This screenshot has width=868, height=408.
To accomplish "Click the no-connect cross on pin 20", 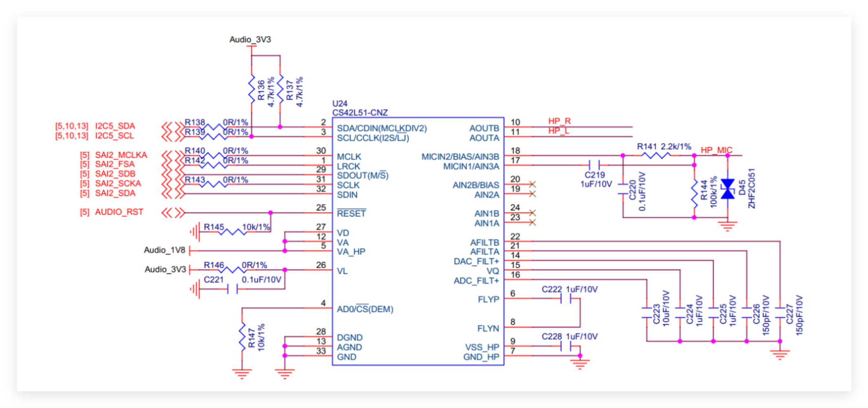I will (532, 184).
